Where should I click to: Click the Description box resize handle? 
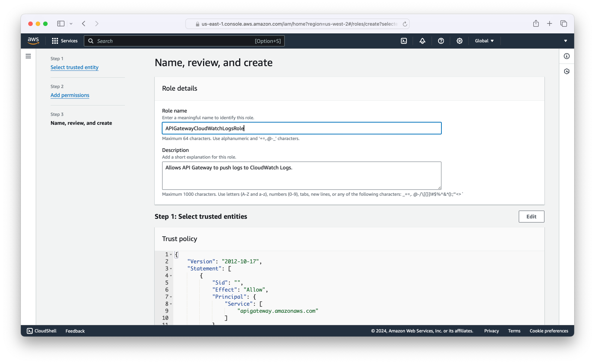439,188
